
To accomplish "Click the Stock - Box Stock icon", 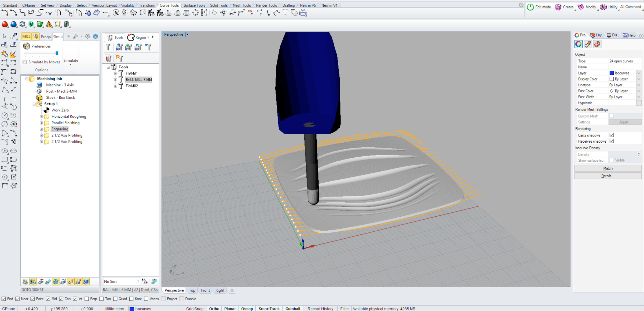I will click(39, 98).
